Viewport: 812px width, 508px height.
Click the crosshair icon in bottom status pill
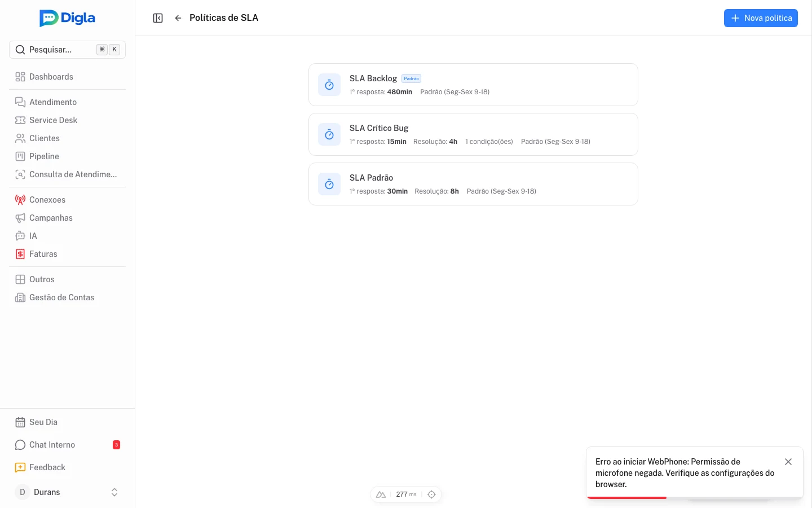pyautogui.click(x=431, y=494)
